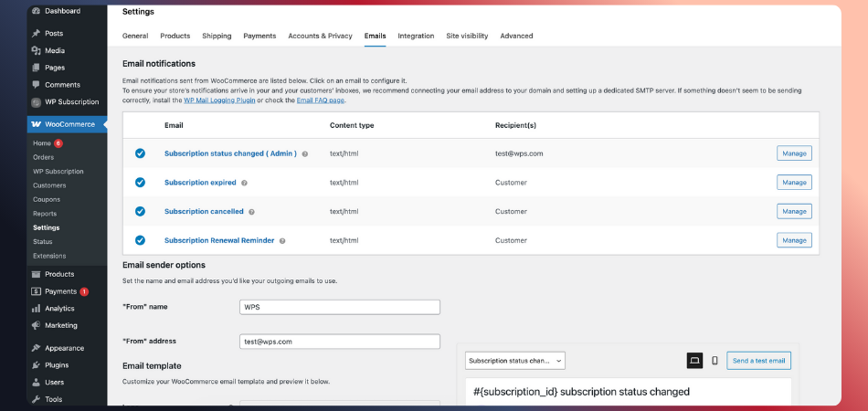Click the Dashboard icon in sidebar
The width and height of the screenshot is (868, 411).
point(36,11)
